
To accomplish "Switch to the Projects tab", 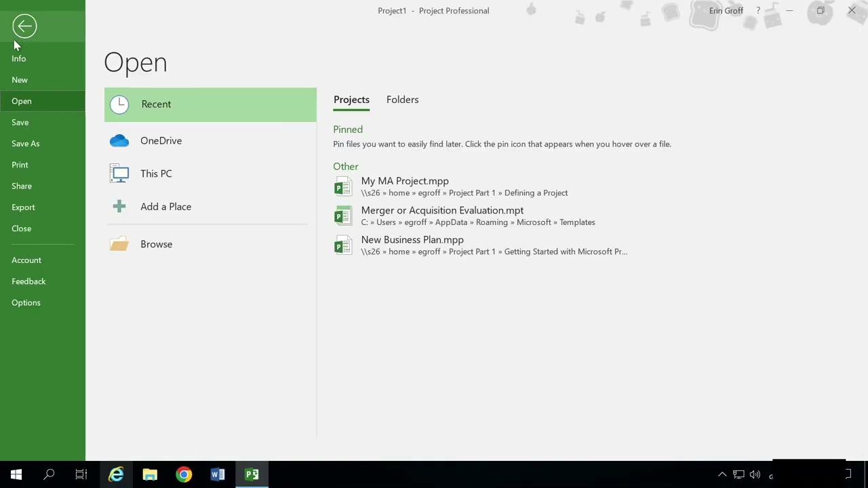I will pos(351,100).
